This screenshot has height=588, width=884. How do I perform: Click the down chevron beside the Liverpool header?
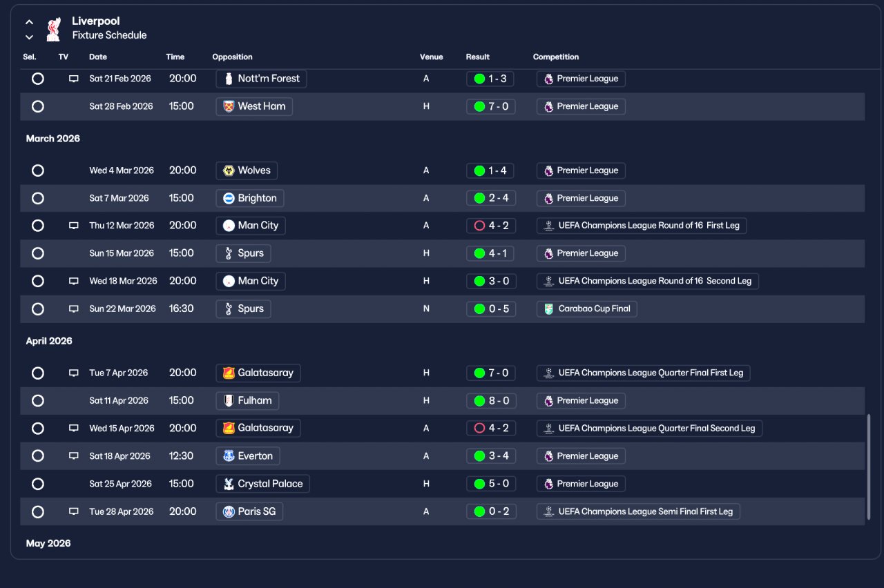coord(29,37)
